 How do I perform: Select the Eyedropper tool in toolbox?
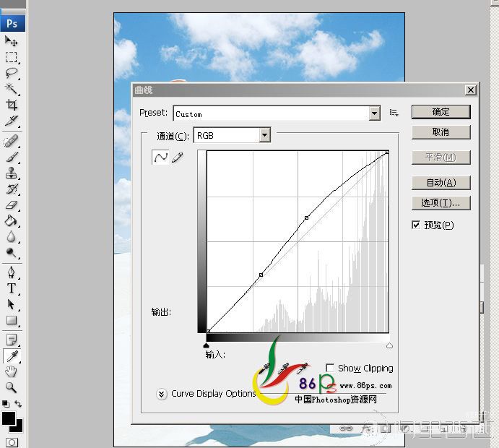12,356
